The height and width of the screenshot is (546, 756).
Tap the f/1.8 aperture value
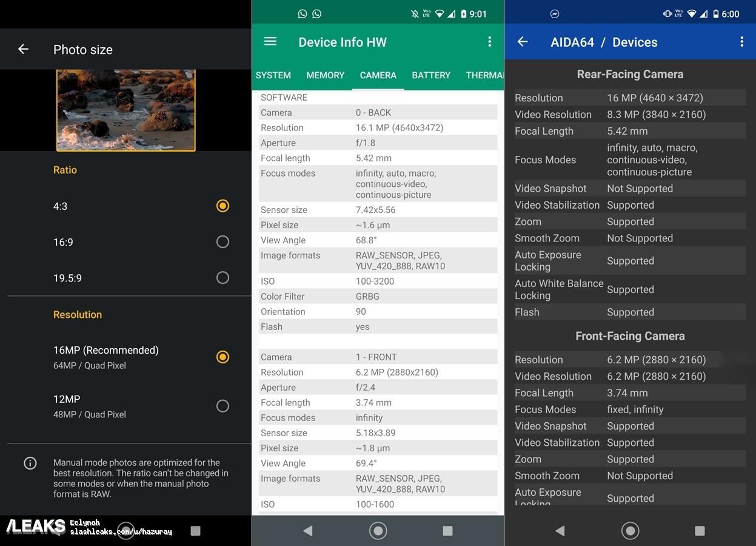click(366, 143)
